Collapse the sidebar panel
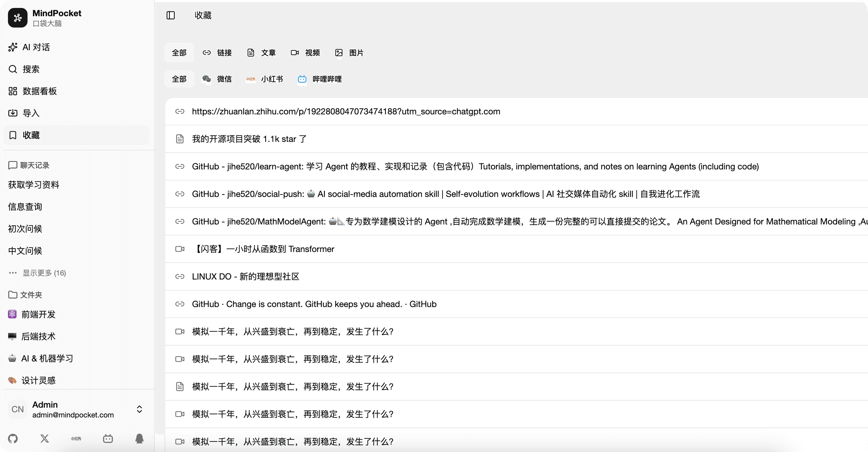 [x=170, y=15]
